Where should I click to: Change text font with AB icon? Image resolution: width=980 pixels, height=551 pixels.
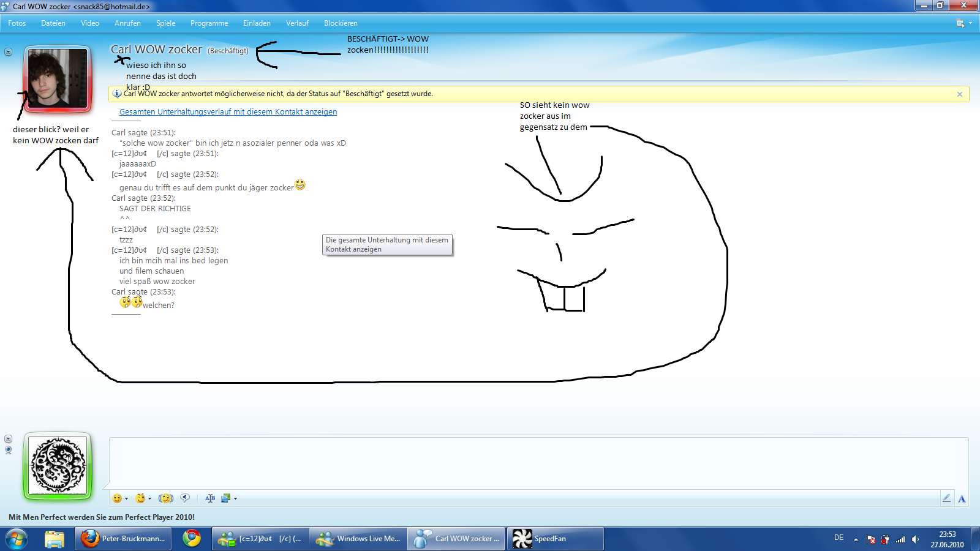(210, 498)
